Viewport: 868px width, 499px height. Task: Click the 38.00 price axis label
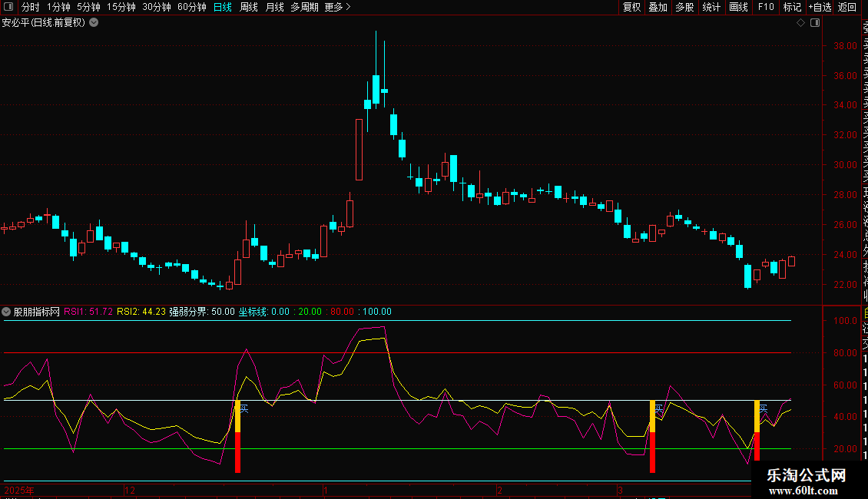(845, 46)
